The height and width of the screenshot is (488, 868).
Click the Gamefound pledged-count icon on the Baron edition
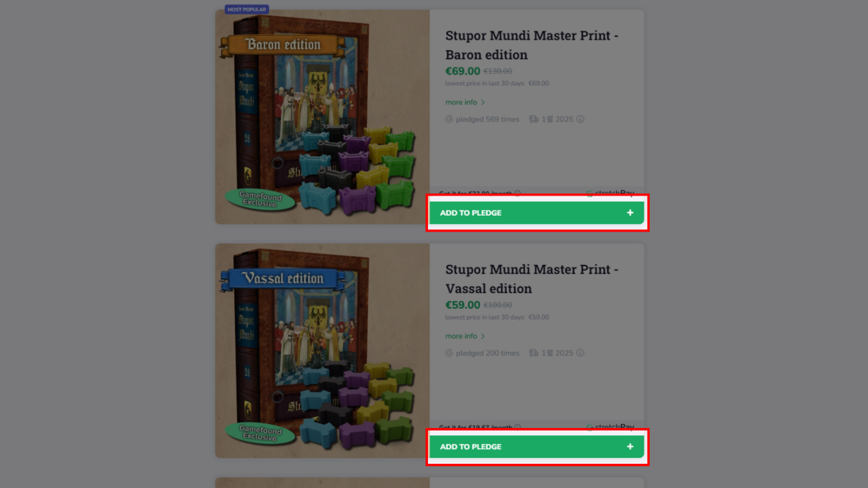click(x=449, y=119)
